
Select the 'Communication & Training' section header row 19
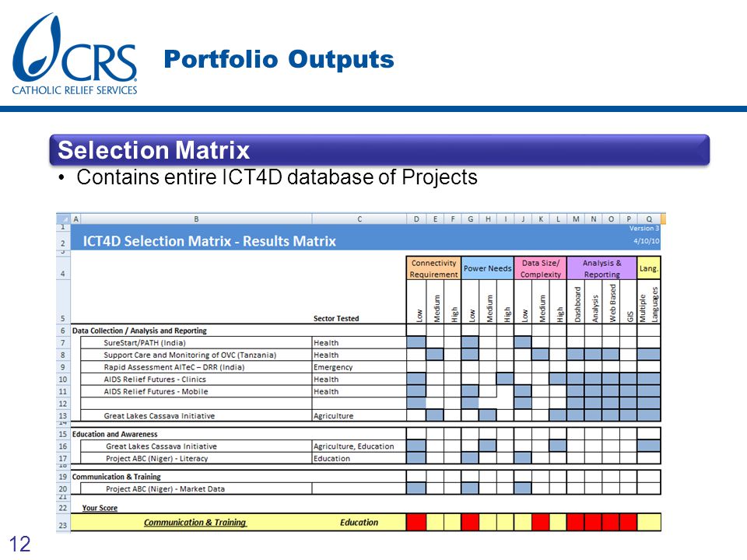pos(116,477)
